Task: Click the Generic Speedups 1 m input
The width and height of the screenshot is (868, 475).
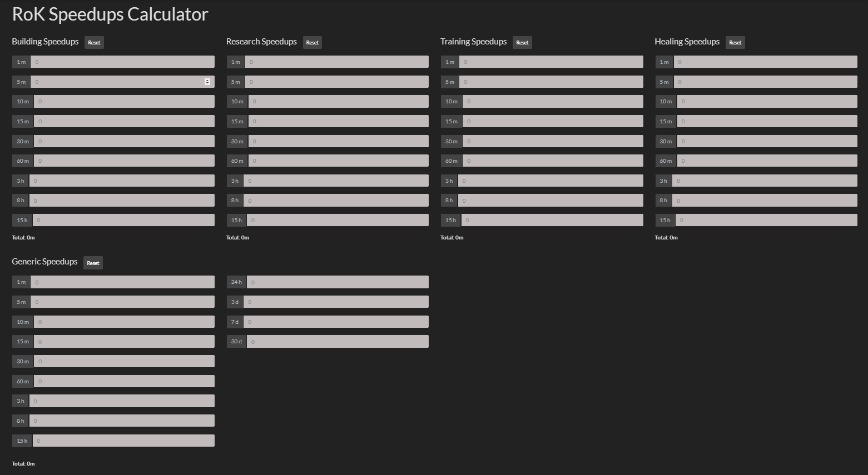Action: pyautogui.click(x=122, y=282)
